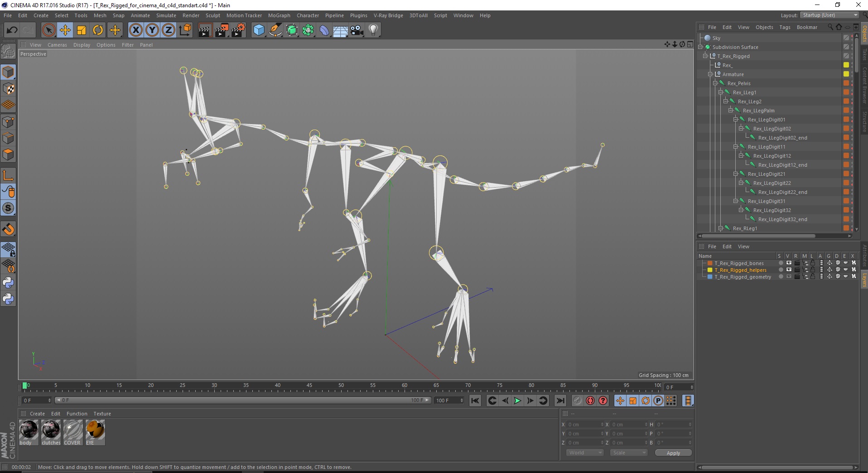Activate the Move tool in toolbar
The image size is (868, 473).
pos(65,30)
